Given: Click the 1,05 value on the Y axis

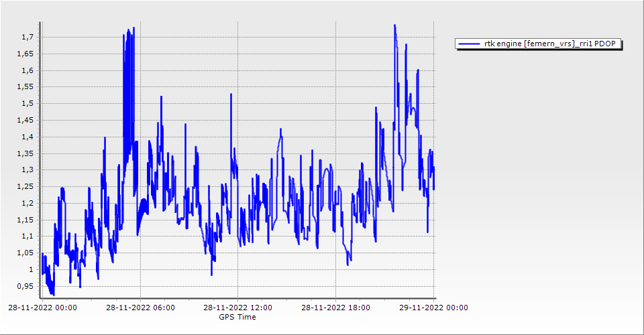Looking at the screenshot, I should (x=25, y=253).
